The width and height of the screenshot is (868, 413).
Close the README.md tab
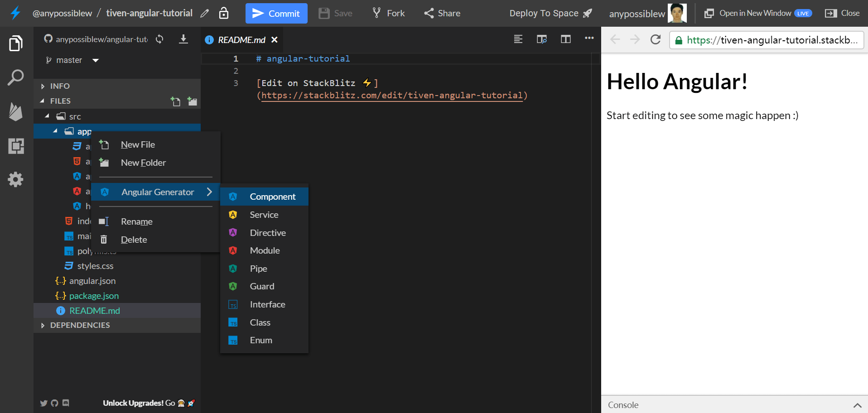point(275,40)
